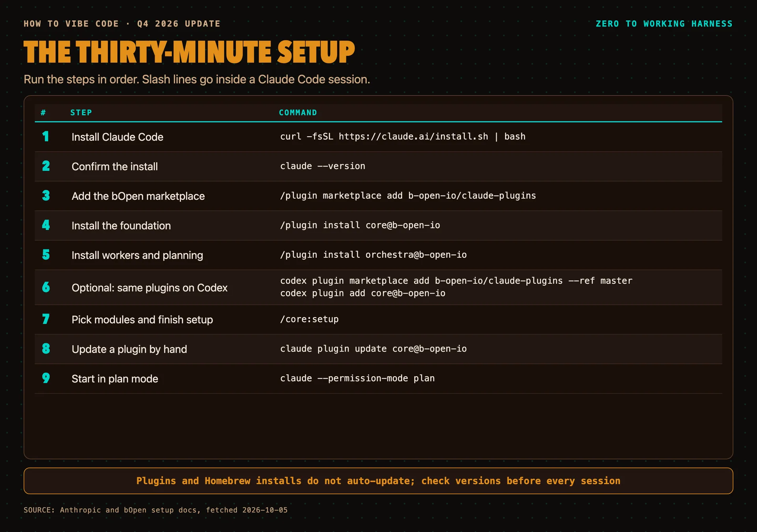Click the STEP column header
Viewport: 757px width, 532px height.
(81, 113)
